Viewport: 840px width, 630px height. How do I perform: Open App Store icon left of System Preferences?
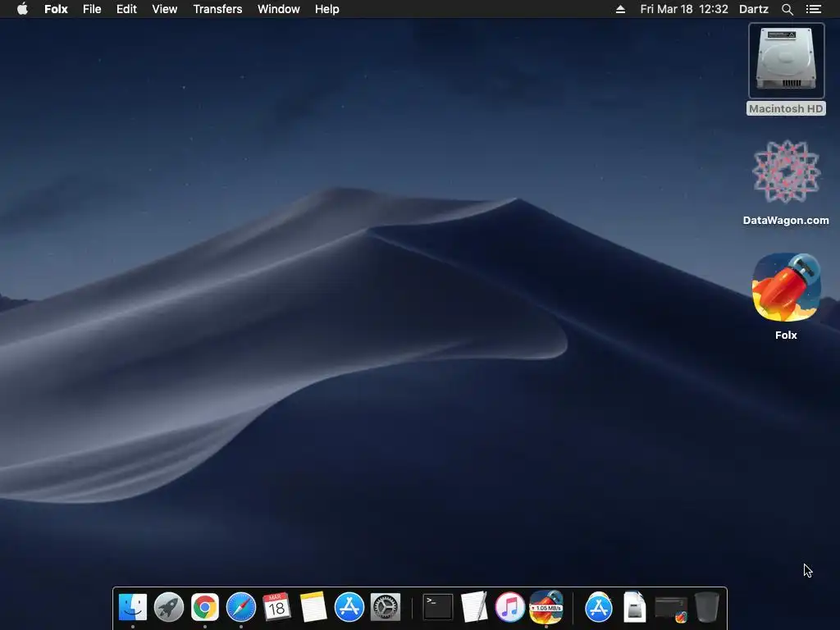[x=349, y=607]
